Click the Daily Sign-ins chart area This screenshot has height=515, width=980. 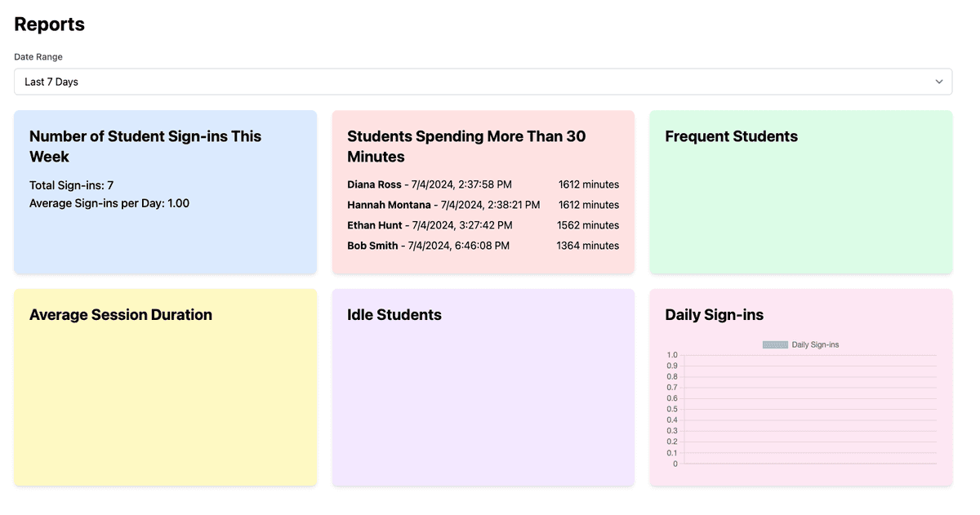(808, 408)
